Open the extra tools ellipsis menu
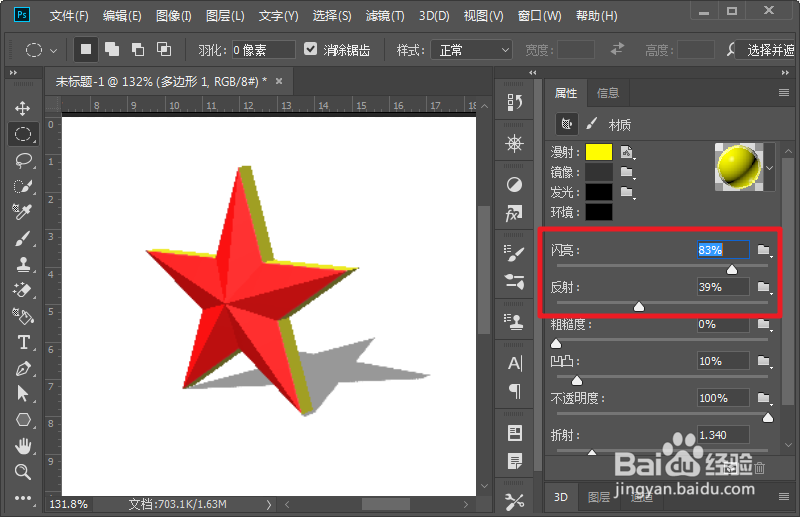 pos(22,498)
